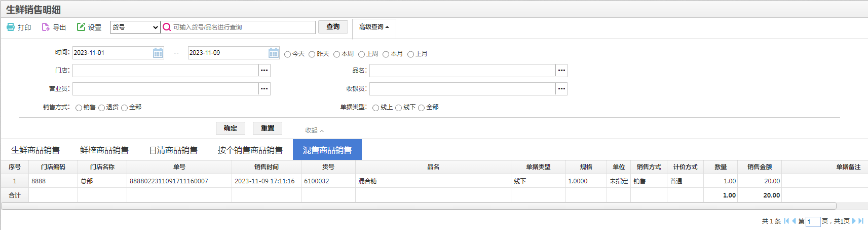
Task: Select 昨天 time radio
Action: 312,54
